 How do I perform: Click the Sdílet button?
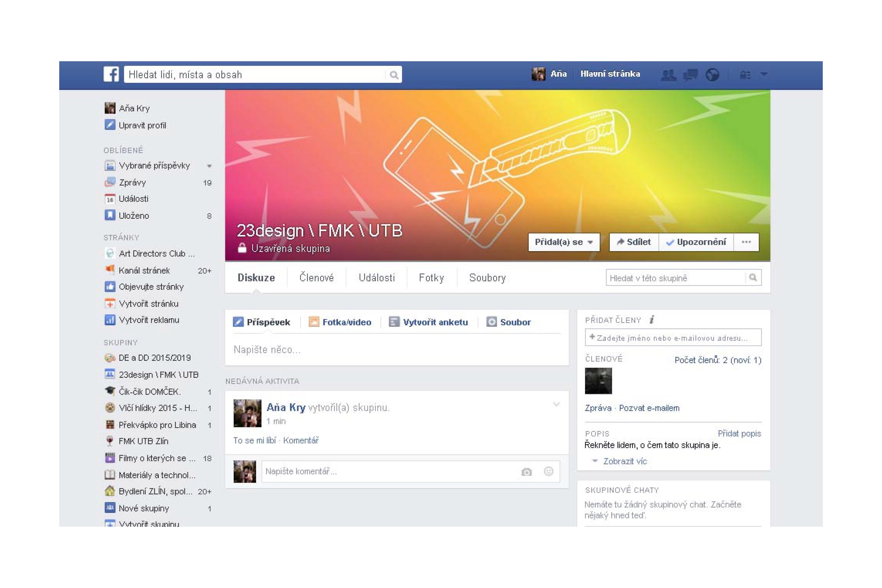coord(634,242)
